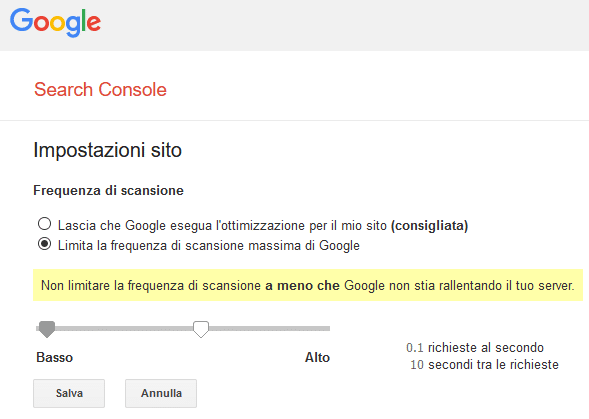Viewport: 589px width, 419px height.
Task: Cancel changes with the Annulla button
Action: [161, 393]
